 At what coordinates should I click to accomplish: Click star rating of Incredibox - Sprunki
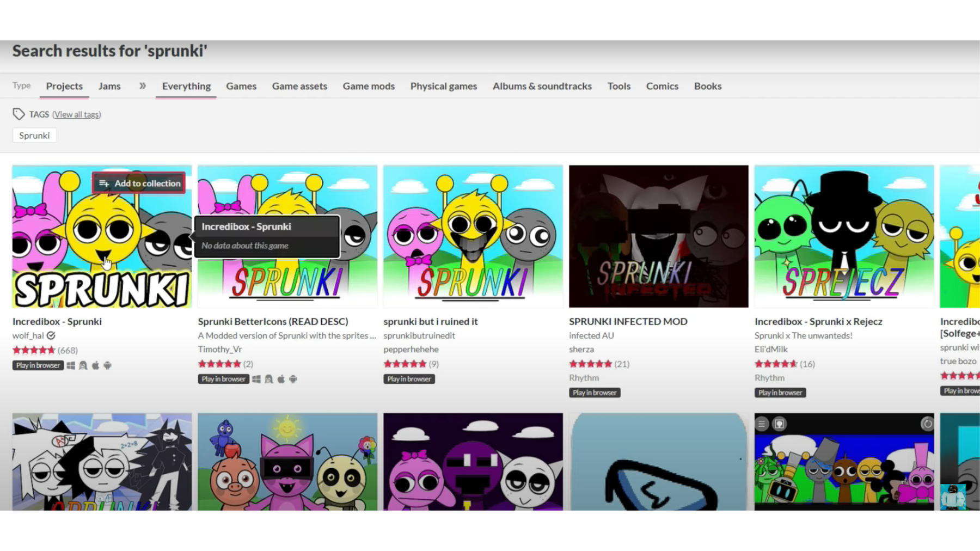34,350
